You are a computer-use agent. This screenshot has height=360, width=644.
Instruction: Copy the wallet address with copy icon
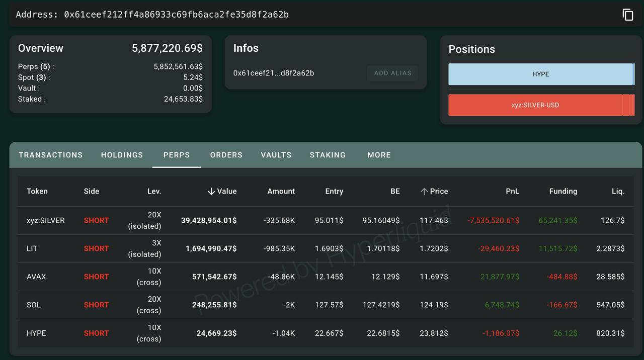(627, 15)
